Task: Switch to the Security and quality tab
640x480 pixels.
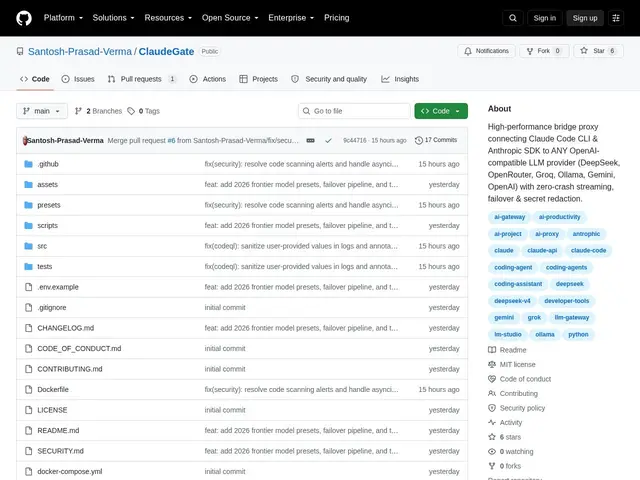Action: (x=329, y=79)
